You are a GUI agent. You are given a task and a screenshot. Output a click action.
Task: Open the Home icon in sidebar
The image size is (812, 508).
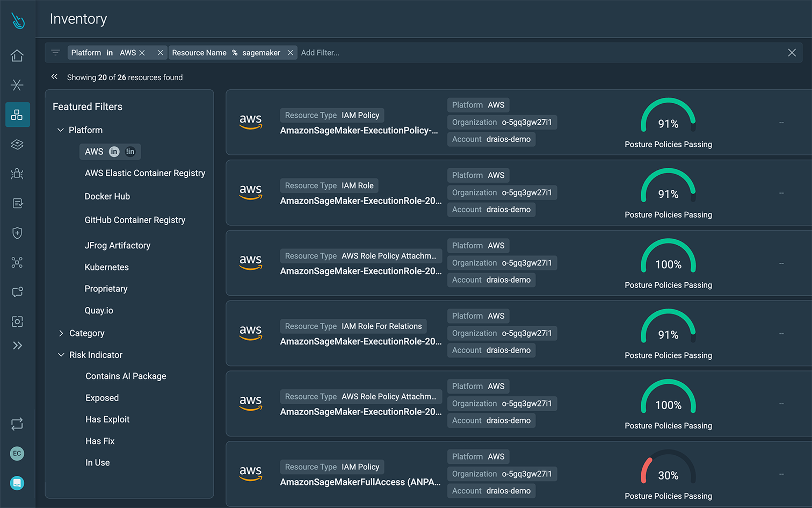[x=17, y=55]
